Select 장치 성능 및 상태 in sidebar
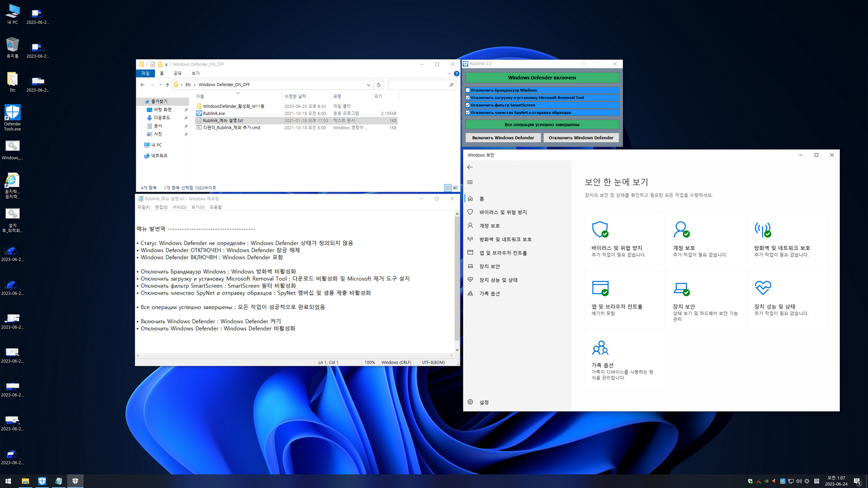Screen dimensions: 868x488 point(498,280)
